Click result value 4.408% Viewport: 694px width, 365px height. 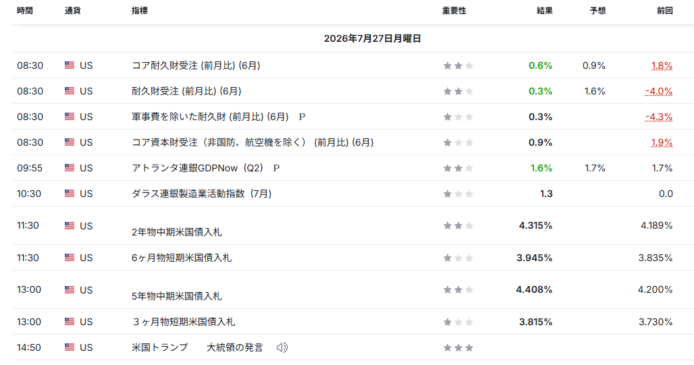(534, 290)
